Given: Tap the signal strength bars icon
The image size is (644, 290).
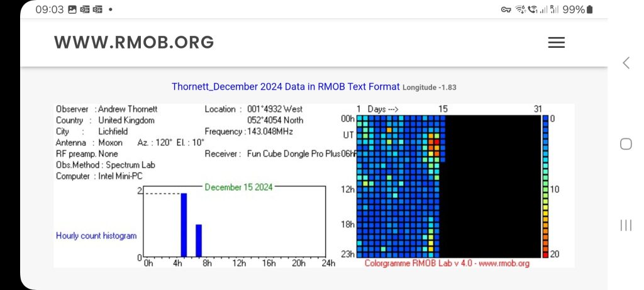Looking at the screenshot, I should coord(544,10).
